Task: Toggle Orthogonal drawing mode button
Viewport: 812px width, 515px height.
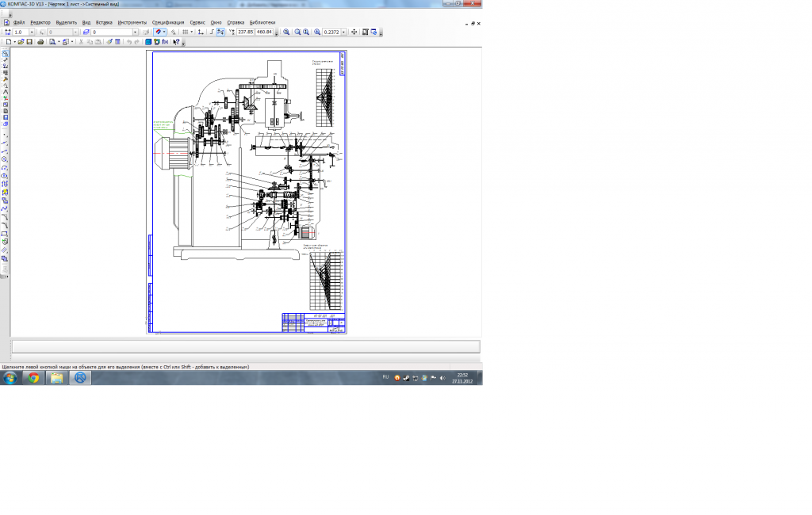Action: tap(212, 32)
